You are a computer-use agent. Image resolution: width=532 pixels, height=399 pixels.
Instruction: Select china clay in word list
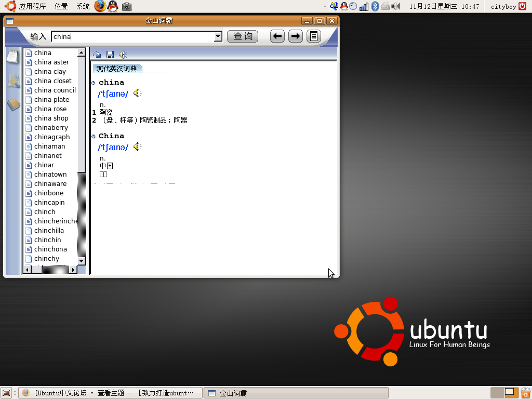tap(50, 72)
